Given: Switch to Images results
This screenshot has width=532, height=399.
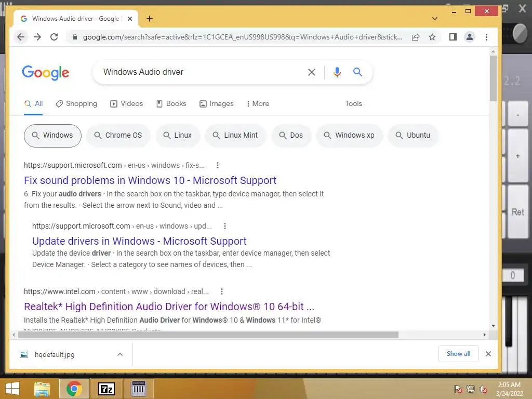Looking at the screenshot, I should pos(217,104).
